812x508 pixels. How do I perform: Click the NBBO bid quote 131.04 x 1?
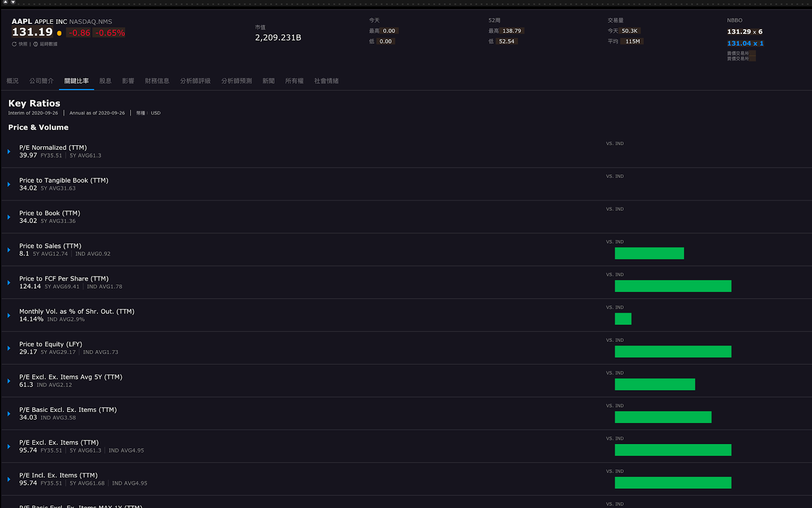pyautogui.click(x=745, y=43)
